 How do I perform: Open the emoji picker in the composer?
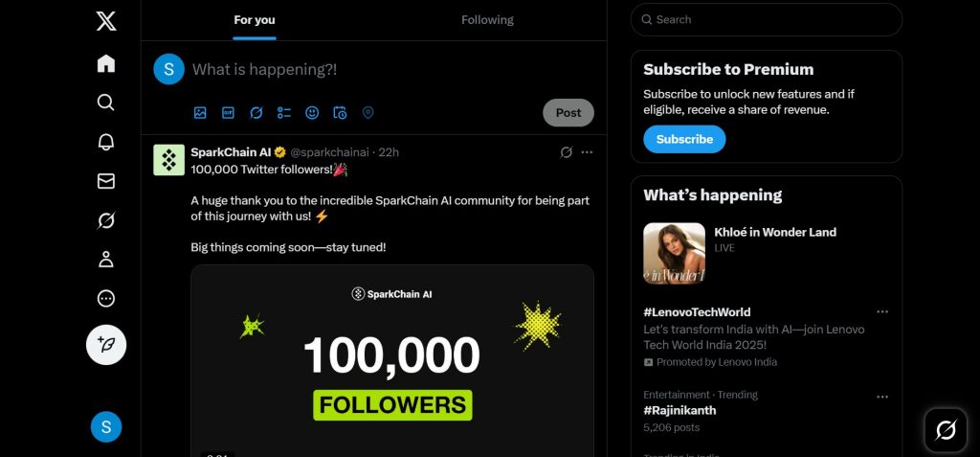[312, 113]
